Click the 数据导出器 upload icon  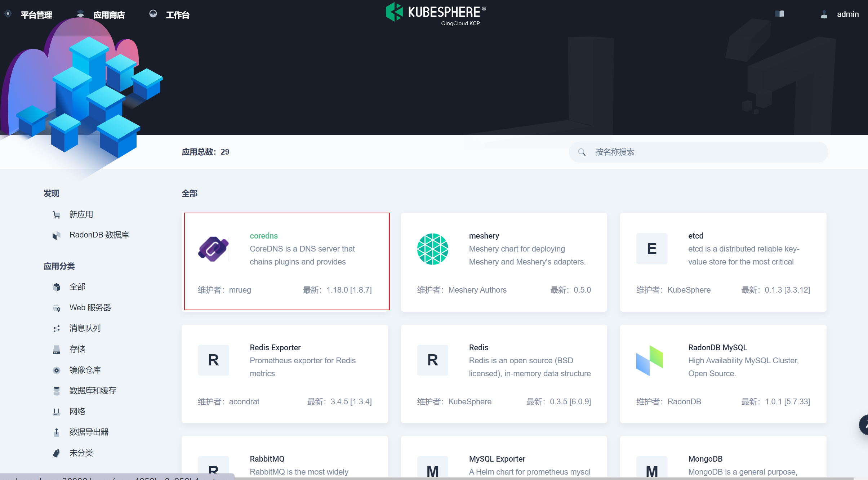[57, 432]
